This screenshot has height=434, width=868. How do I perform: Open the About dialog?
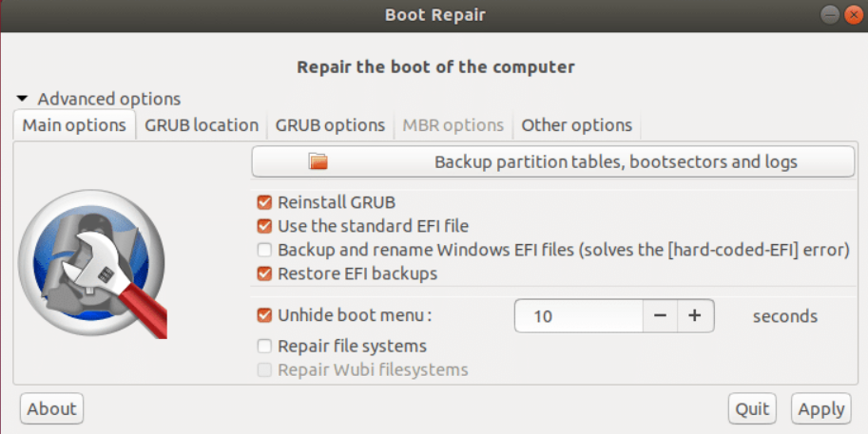coord(51,408)
